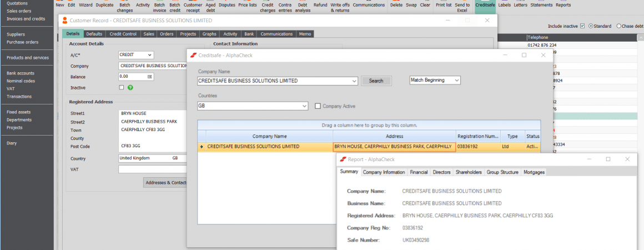The height and width of the screenshot is (250, 644).
Task: Switch to the Credit Control tab
Action: coord(123,34)
